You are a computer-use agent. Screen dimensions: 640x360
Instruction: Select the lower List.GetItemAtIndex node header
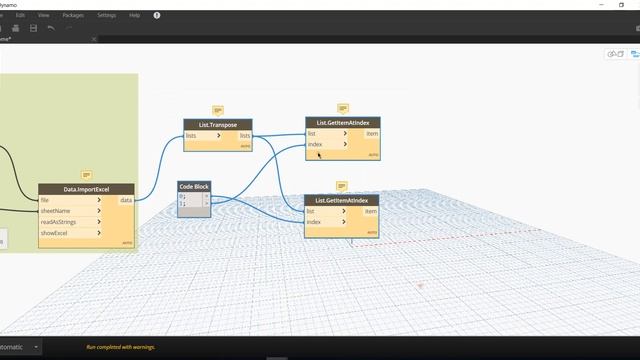(x=342, y=200)
